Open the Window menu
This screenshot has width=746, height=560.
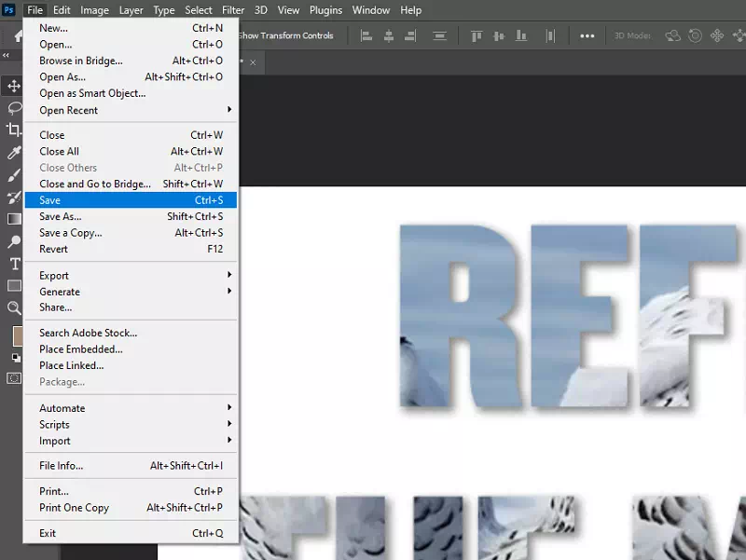(x=370, y=10)
